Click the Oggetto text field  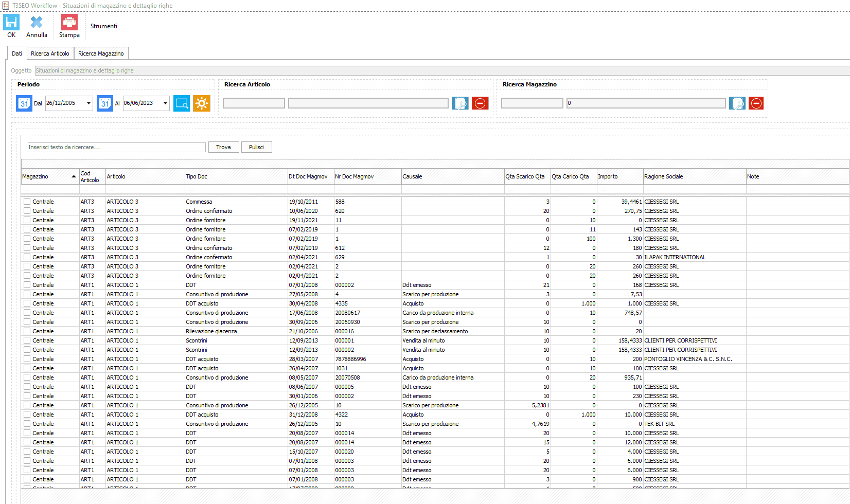[x=442, y=70]
